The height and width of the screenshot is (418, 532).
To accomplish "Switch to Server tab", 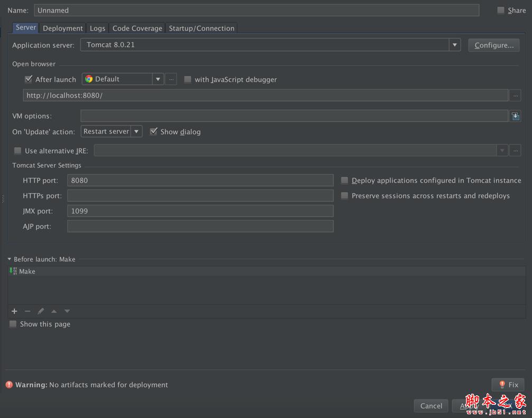I will (26, 28).
